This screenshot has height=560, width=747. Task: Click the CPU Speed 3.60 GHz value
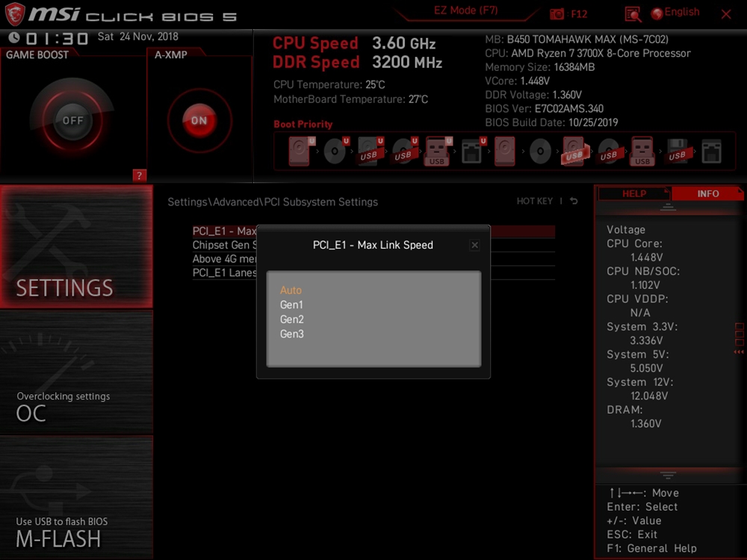tap(403, 43)
